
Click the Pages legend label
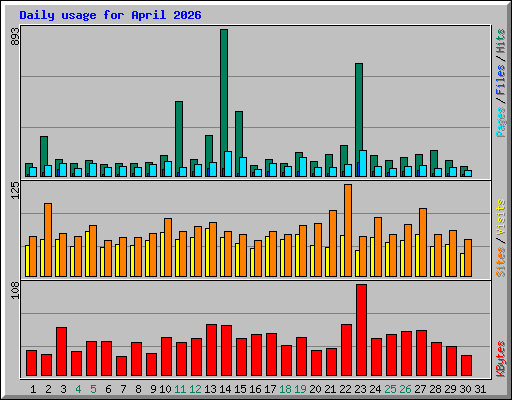tap(500, 122)
